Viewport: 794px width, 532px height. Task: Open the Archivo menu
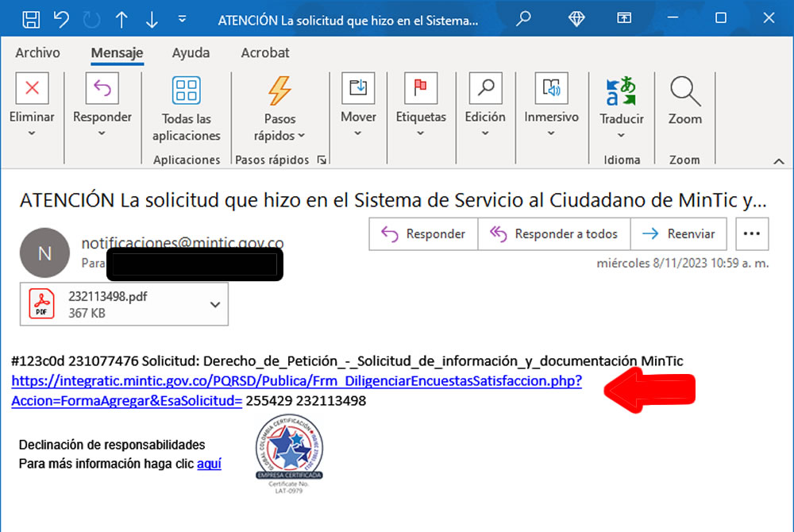click(x=37, y=52)
